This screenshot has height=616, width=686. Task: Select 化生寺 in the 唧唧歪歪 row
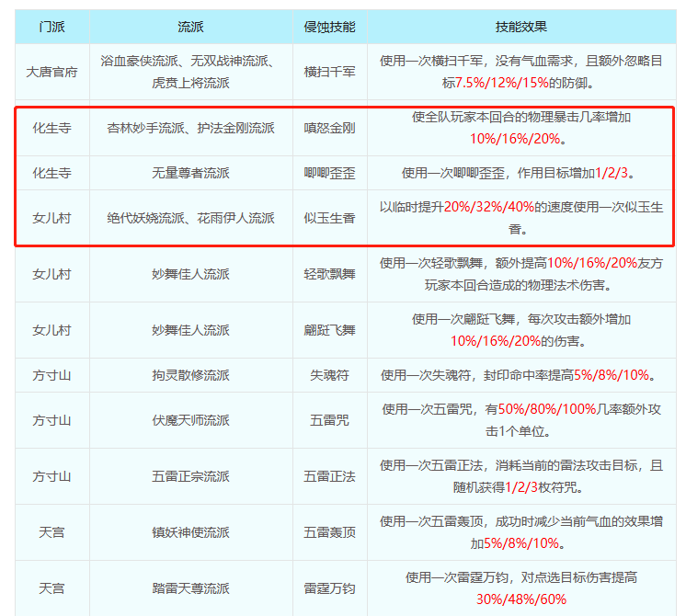(52, 173)
